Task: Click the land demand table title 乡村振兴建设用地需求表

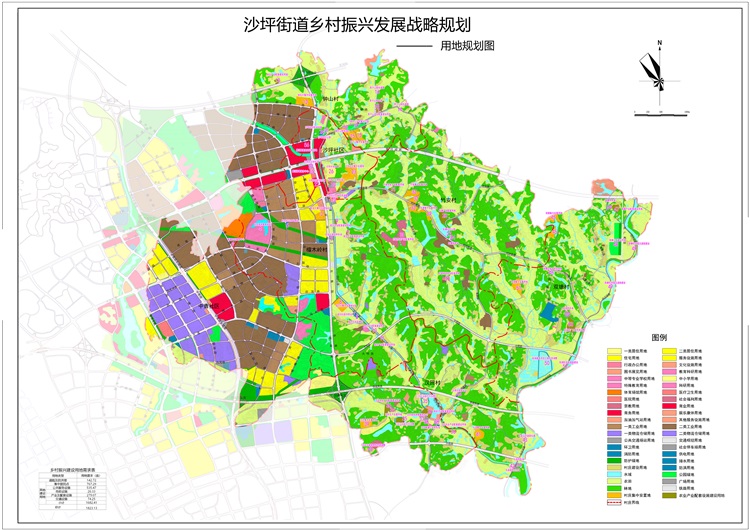Action: pos(72,470)
